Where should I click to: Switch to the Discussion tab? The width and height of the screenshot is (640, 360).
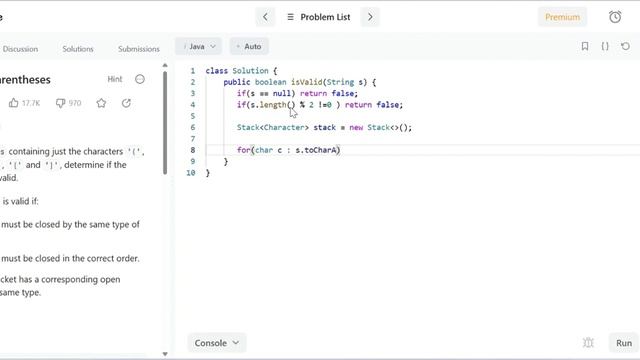[x=20, y=49]
